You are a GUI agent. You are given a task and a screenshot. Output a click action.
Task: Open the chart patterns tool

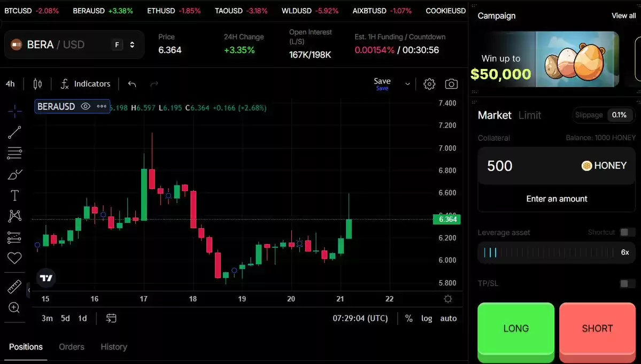(x=15, y=216)
